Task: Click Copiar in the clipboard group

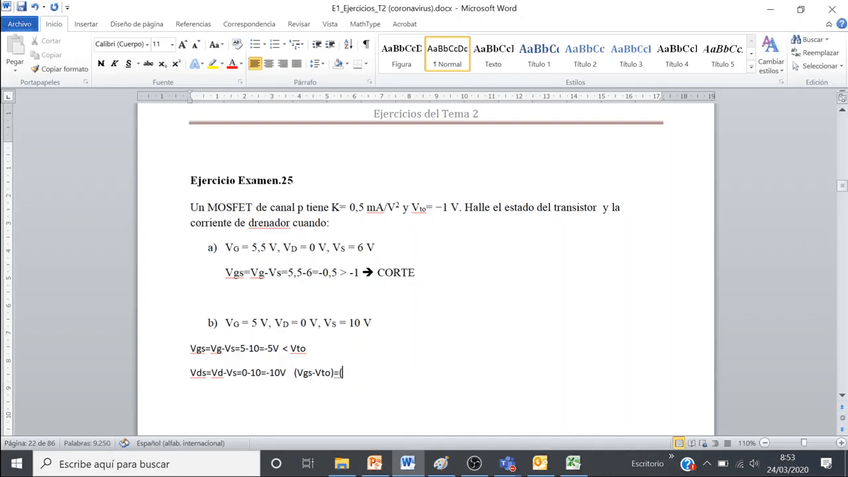Action: coord(46,55)
